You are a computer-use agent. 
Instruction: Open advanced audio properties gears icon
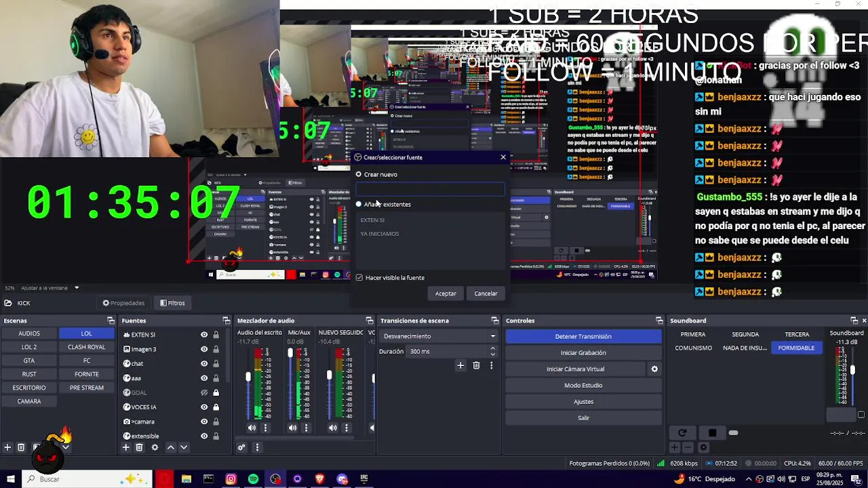pyautogui.click(x=241, y=447)
